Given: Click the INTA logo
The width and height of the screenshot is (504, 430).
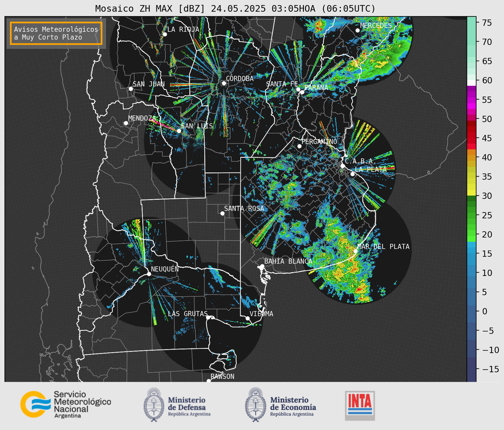Looking at the screenshot, I should click(x=360, y=405).
